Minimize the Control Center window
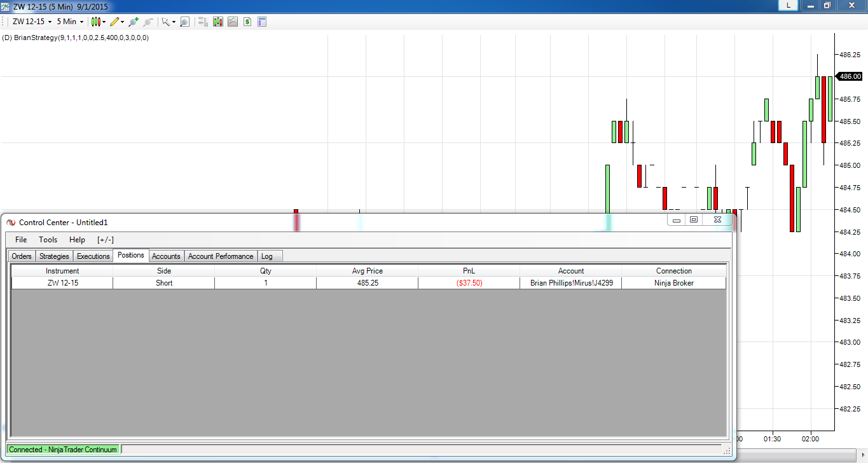This screenshot has height=463, width=868. coord(677,220)
